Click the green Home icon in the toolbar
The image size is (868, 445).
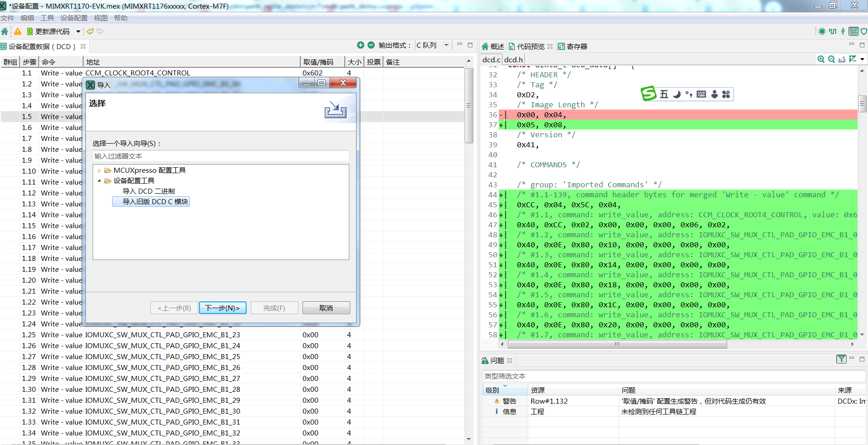[x=5, y=31]
